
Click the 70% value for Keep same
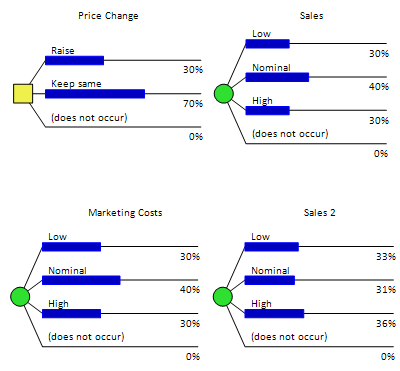click(193, 104)
